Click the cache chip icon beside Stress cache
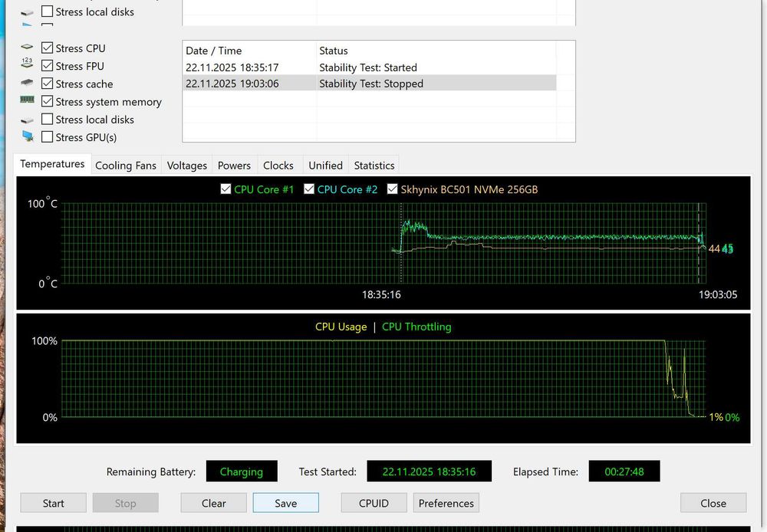Viewport: 767px width, 532px height. [27, 84]
